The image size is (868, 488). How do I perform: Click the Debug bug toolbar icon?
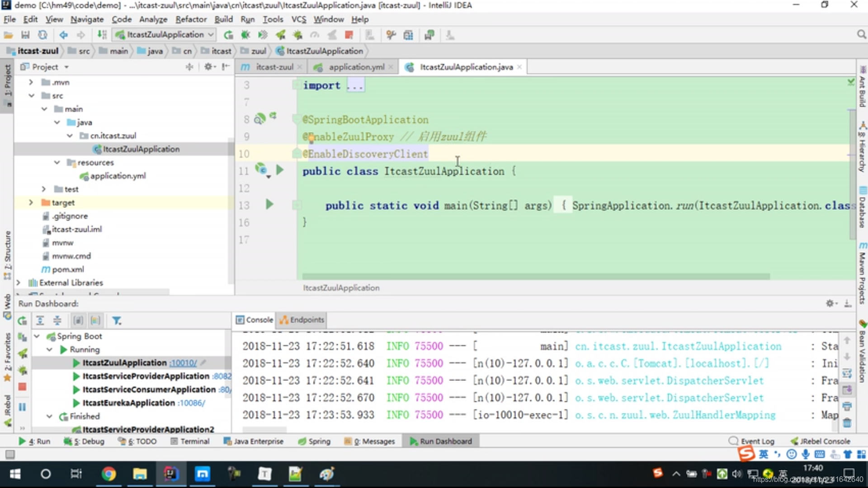pos(245,35)
